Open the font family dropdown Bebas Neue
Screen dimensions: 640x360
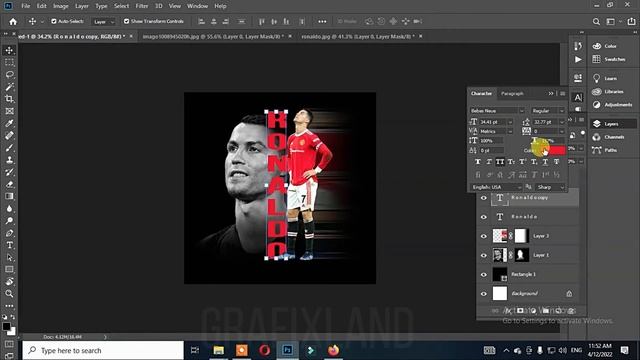click(497, 111)
